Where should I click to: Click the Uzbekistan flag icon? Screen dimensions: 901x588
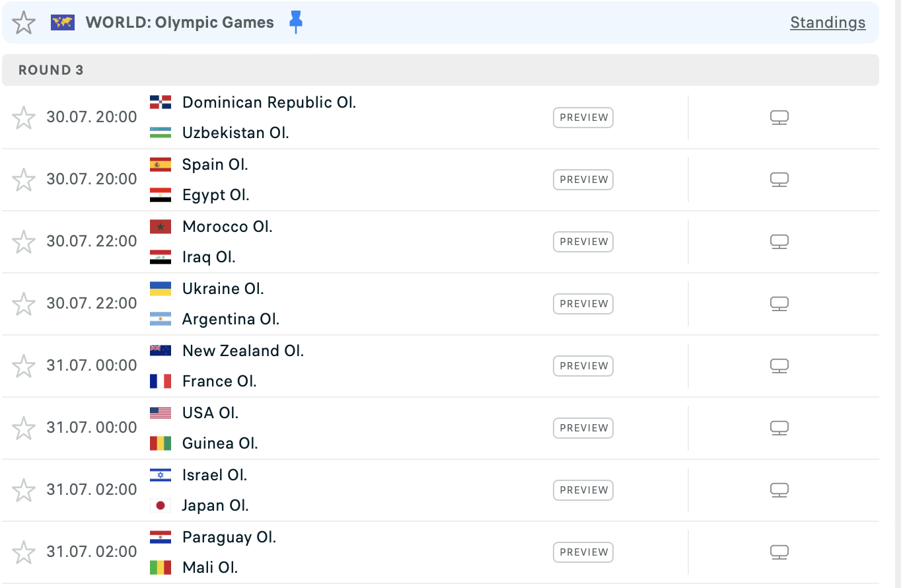[161, 133]
